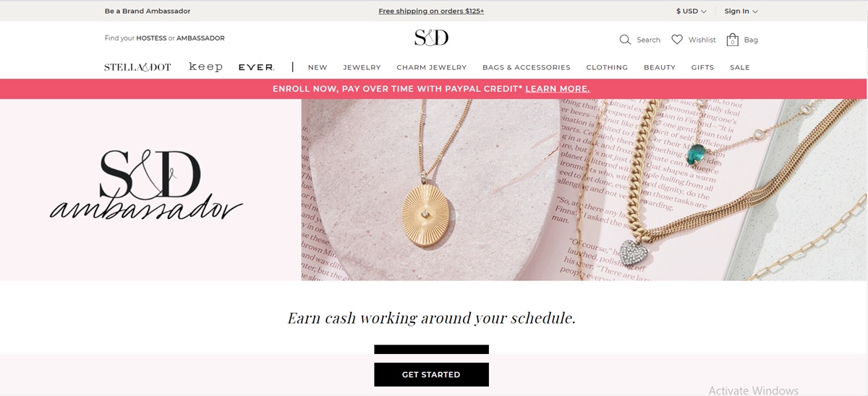Click the search magnifier icon
This screenshot has width=868, height=396.
coord(625,40)
